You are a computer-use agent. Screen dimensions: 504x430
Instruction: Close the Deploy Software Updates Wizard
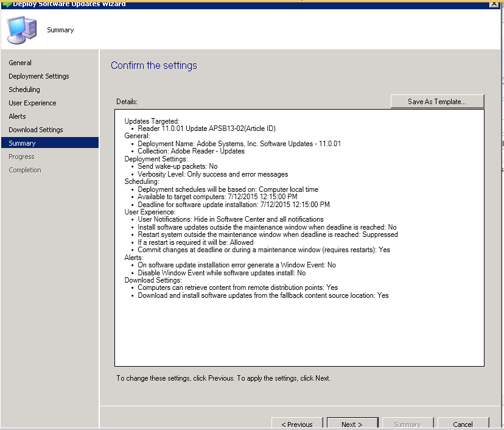[x=494, y=4]
